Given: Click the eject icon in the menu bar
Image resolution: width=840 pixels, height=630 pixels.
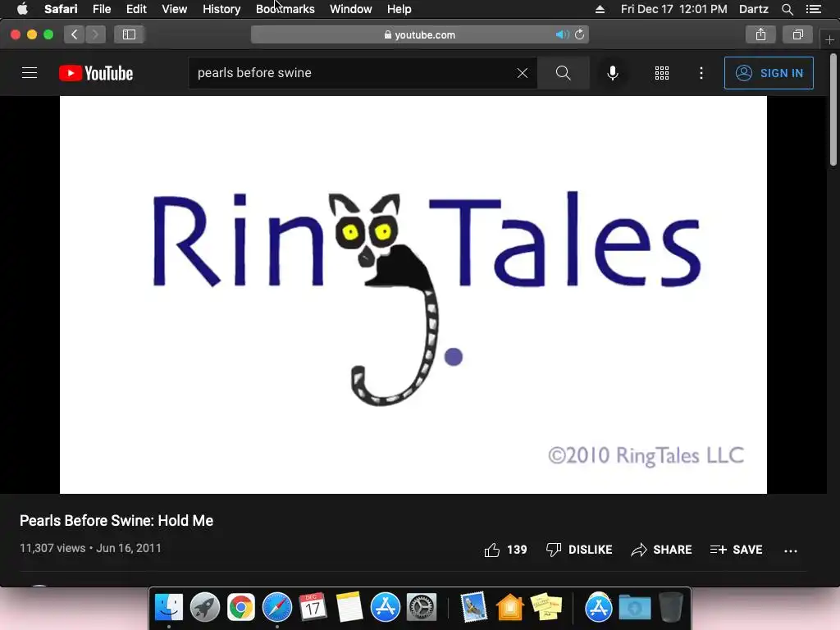Looking at the screenshot, I should pos(600,9).
